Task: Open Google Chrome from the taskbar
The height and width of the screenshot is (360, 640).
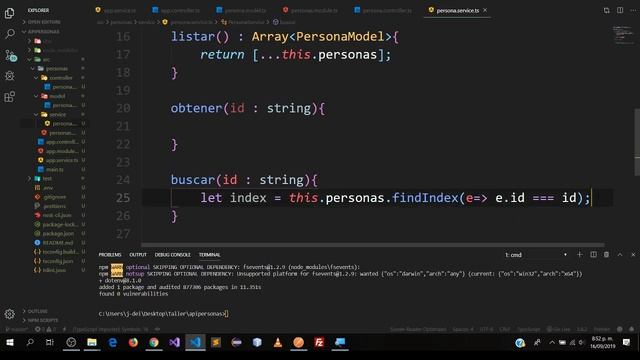Action: tap(154, 342)
